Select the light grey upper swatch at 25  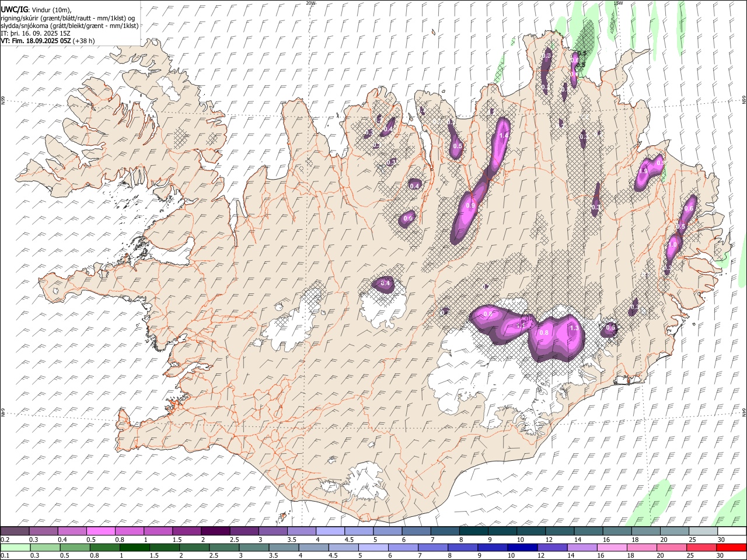[x=703, y=531]
